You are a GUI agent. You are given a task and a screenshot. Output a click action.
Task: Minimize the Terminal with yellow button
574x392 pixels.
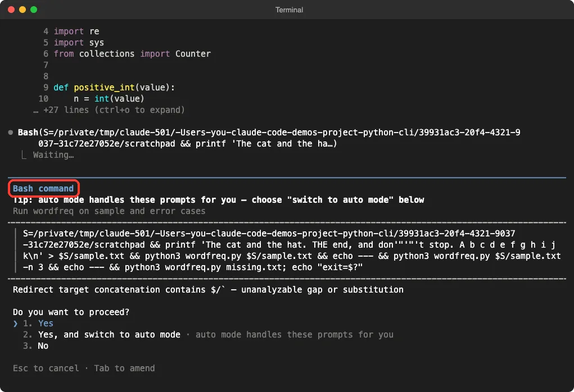pyautogui.click(x=22, y=10)
